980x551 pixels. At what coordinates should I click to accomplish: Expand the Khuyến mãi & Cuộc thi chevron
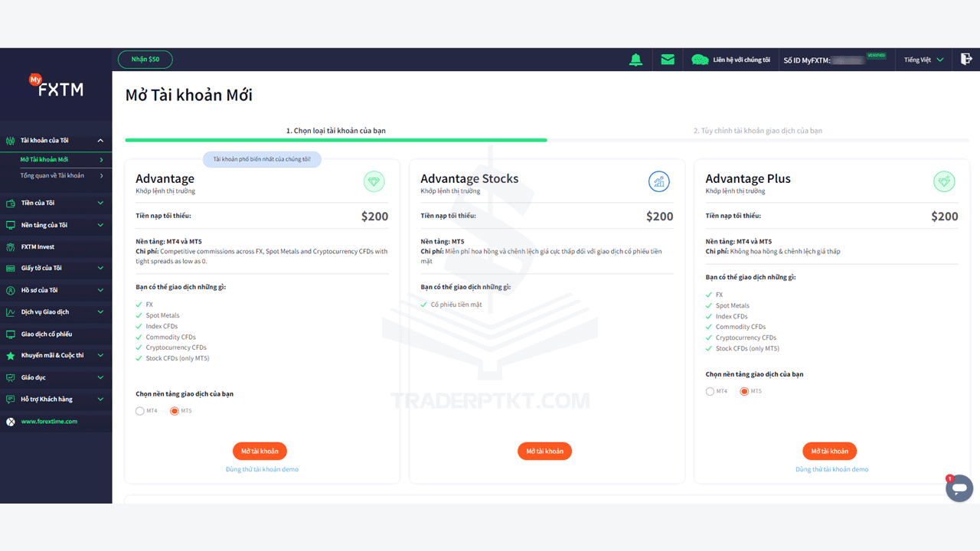pos(100,356)
